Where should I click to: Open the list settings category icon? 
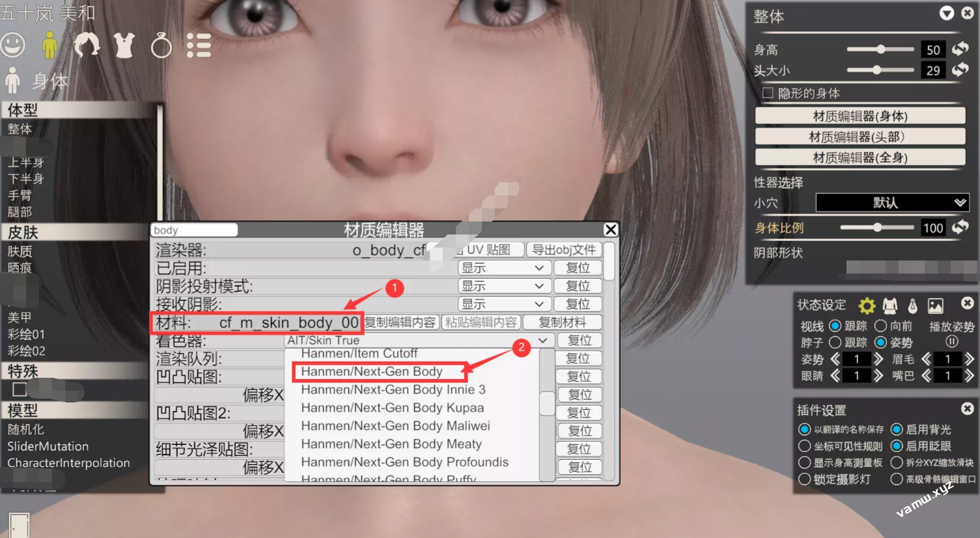199,45
